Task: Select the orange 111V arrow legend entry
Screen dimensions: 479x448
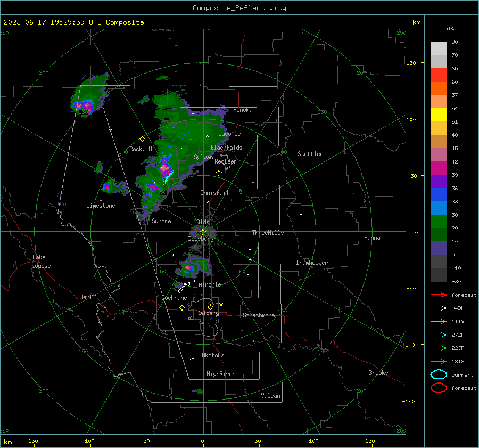Action: point(439,321)
